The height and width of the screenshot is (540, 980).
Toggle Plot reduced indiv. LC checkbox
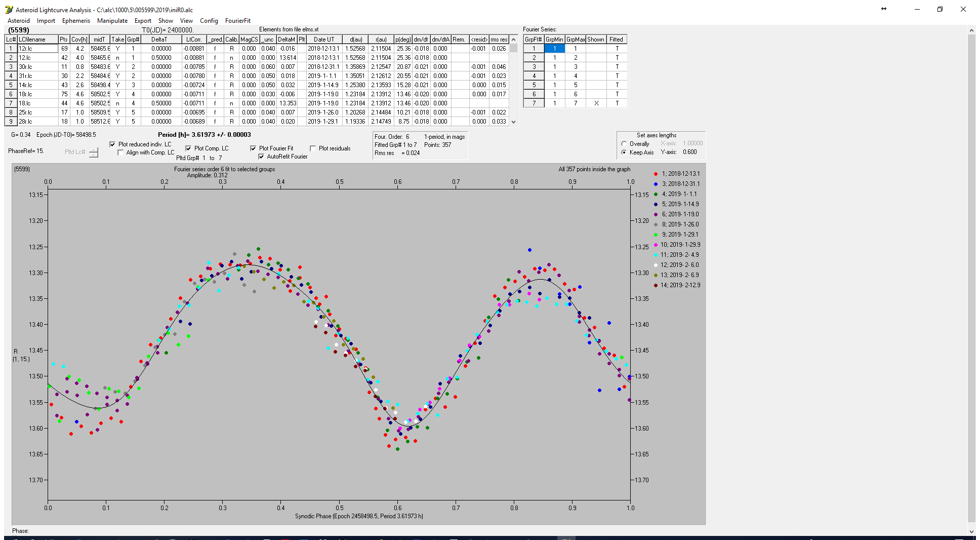112,144
